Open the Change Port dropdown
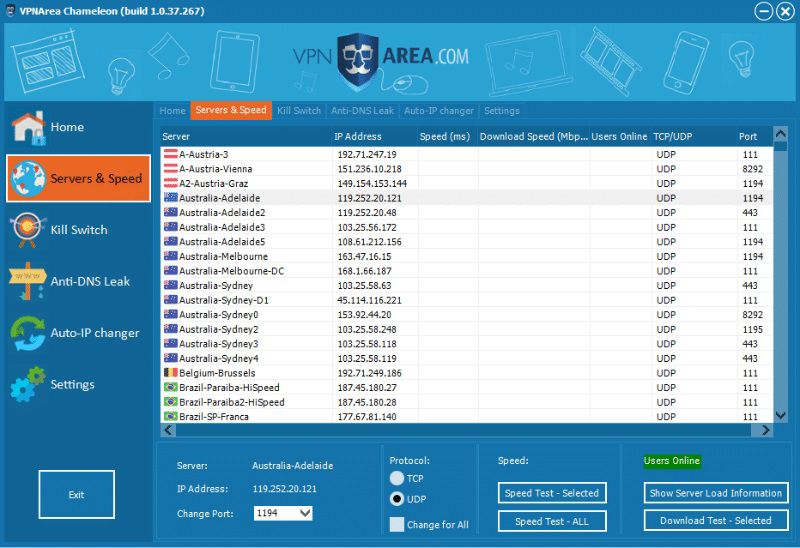This screenshot has width=800, height=548. [305, 513]
